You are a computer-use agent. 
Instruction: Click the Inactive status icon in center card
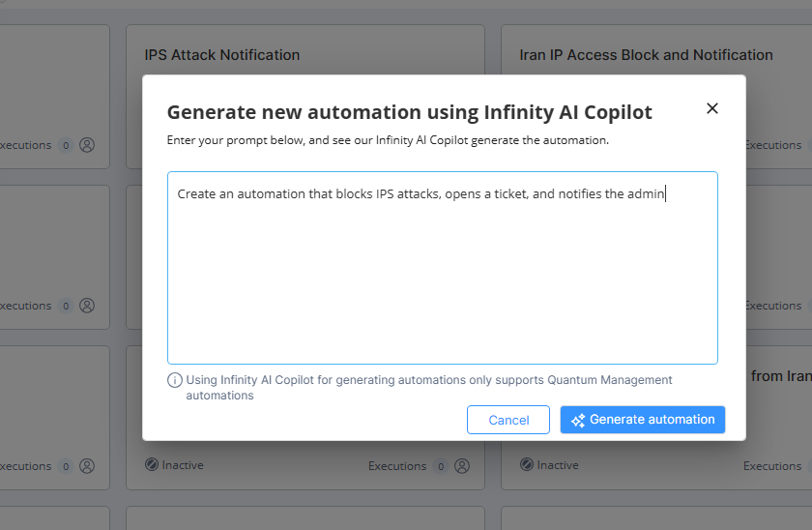[x=151, y=464]
